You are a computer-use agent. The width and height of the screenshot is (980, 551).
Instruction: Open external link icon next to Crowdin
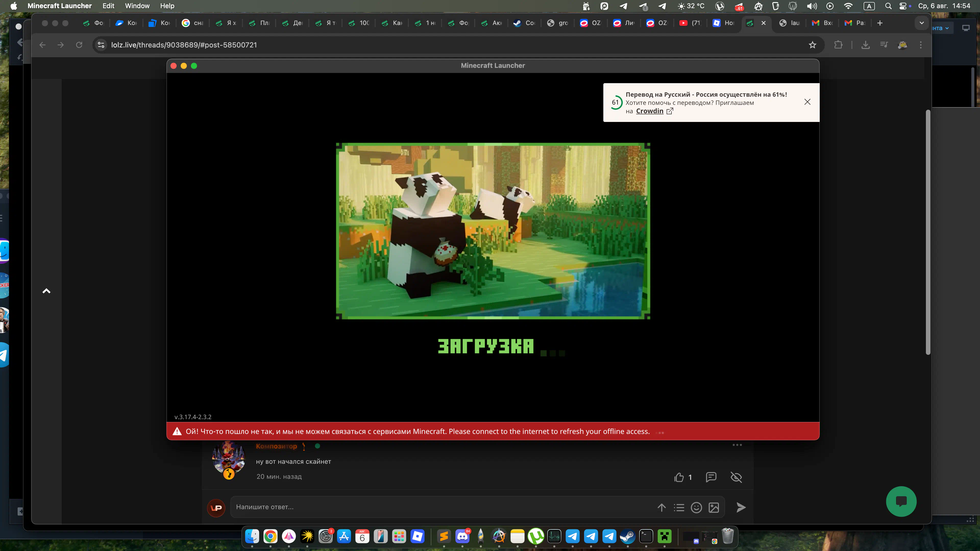tap(670, 111)
